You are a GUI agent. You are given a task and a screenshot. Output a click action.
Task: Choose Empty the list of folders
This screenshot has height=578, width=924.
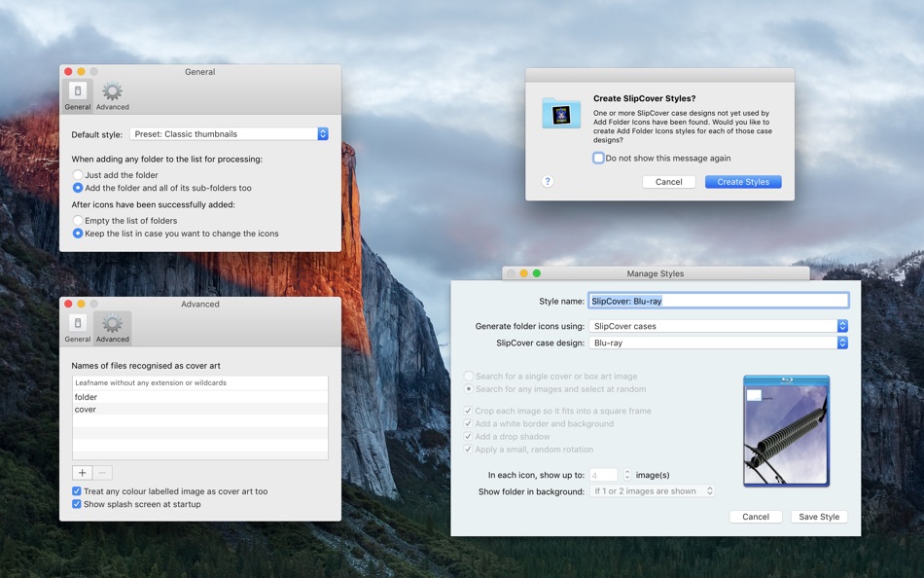[x=77, y=220]
